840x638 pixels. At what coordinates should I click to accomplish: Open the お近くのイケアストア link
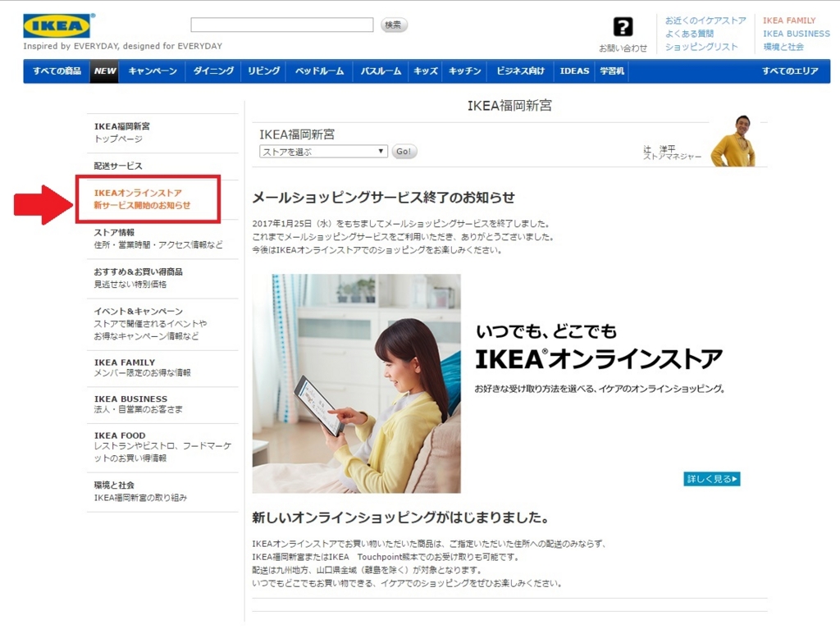[705, 21]
